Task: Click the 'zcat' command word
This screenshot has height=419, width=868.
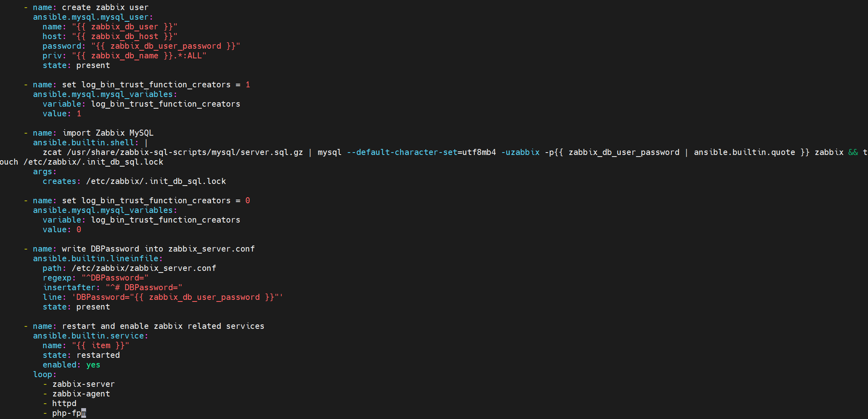Action: point(52,152)
